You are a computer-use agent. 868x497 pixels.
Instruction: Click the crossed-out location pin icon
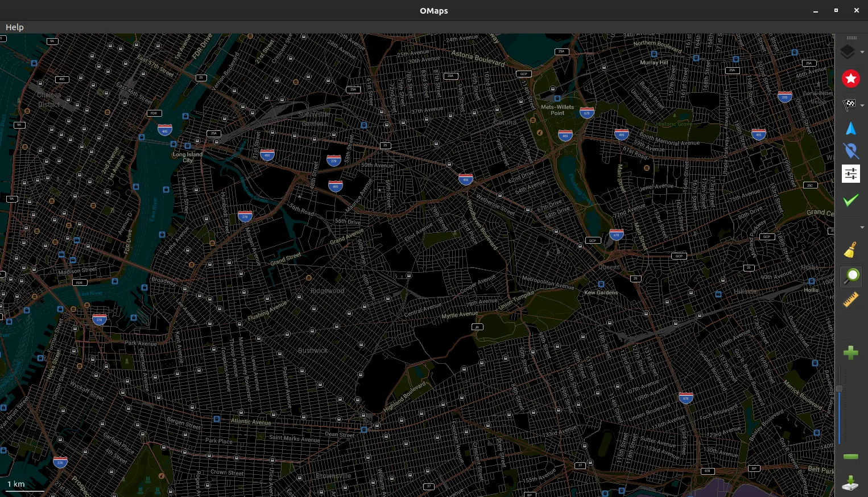tap(851, 151)
